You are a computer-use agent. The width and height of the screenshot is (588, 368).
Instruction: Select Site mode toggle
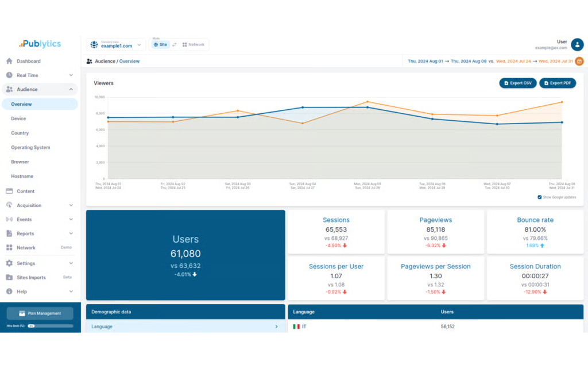[161, 45]
